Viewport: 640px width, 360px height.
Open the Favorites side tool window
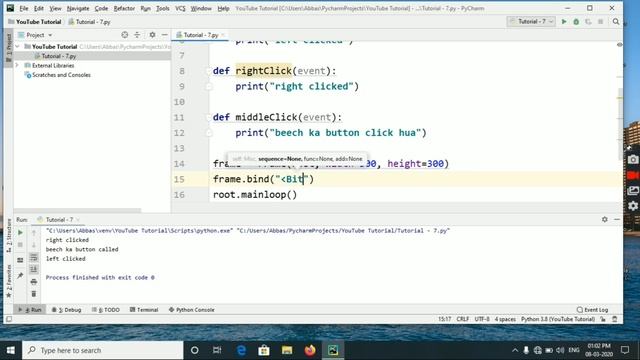(9, 281)
